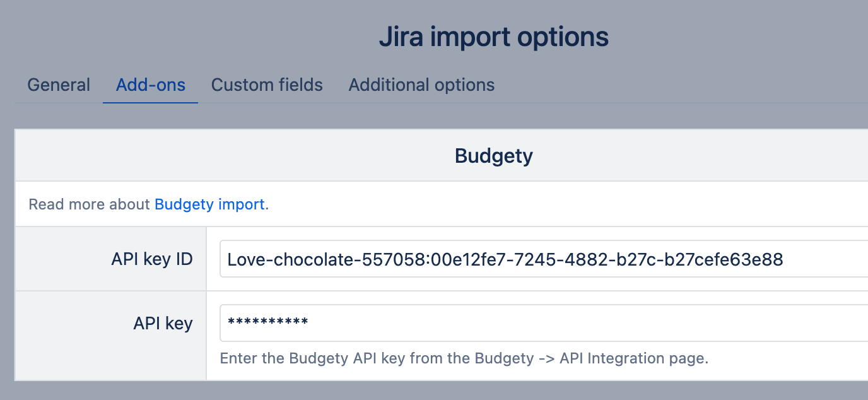Click the asterisks in API key field
Viewport: 868px width, 400px height.
tap(267, 322)
